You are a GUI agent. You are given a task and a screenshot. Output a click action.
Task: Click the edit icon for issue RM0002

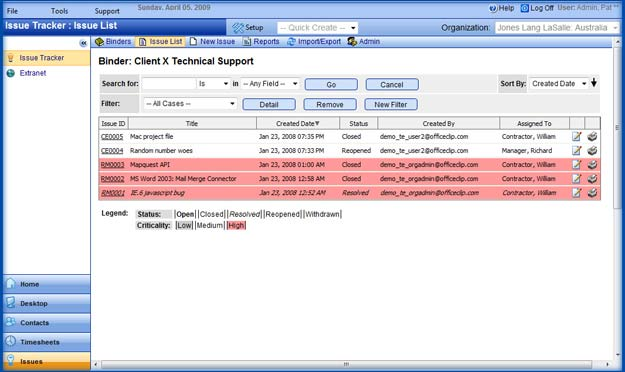[x=576, y=179]
